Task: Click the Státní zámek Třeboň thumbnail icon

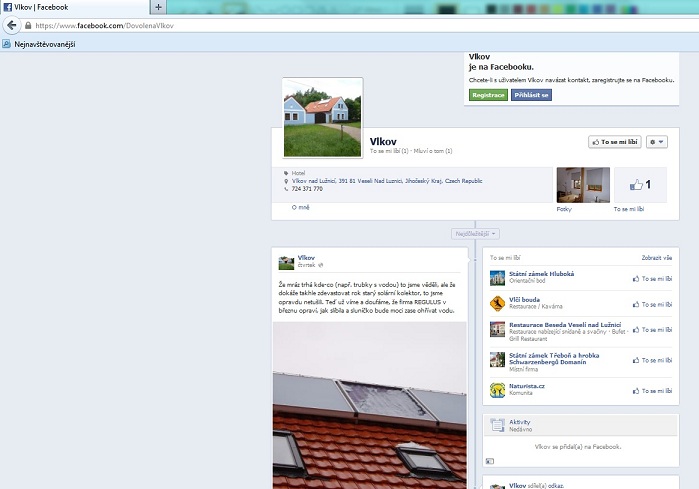Action: 497,359
